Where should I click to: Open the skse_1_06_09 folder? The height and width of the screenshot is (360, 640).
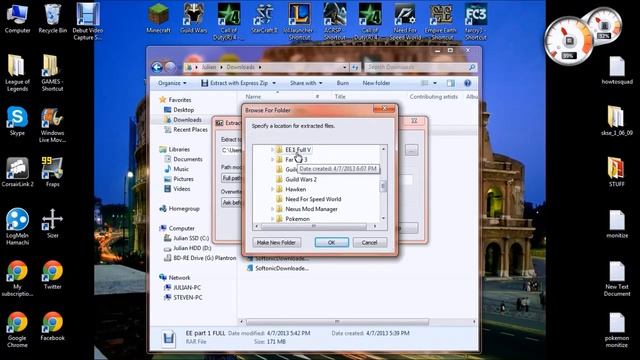point(617,121)
